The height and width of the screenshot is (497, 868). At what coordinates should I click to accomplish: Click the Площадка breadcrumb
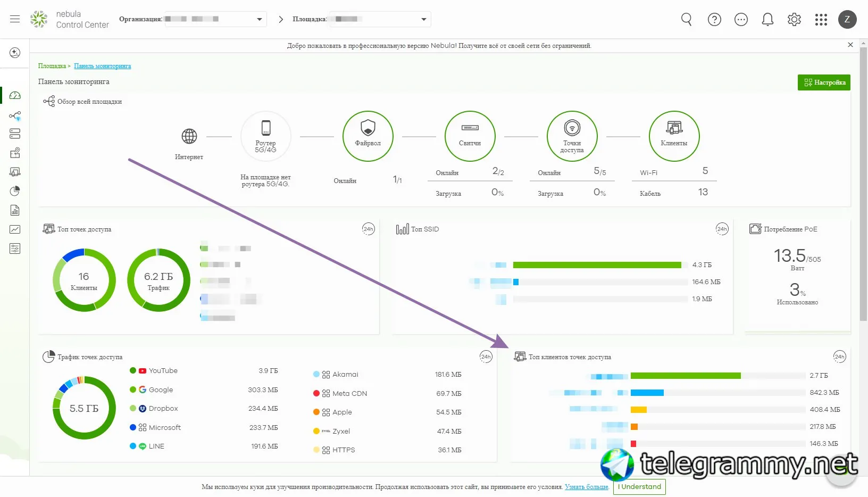[52, 66]
